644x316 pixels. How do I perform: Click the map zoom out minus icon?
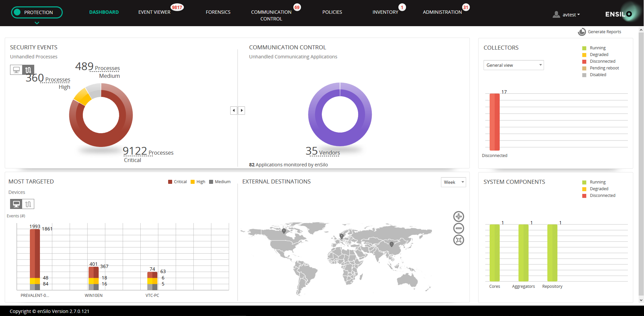pyautogui.click(x=458, y=228)
